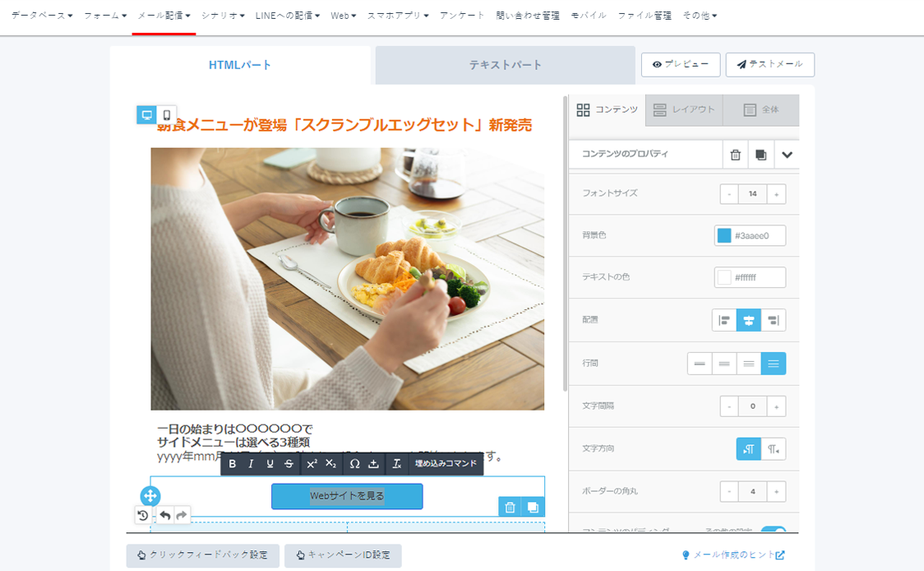The image size is (924, 571).
Task: Select the widest line spacing option
Action: 774,364
